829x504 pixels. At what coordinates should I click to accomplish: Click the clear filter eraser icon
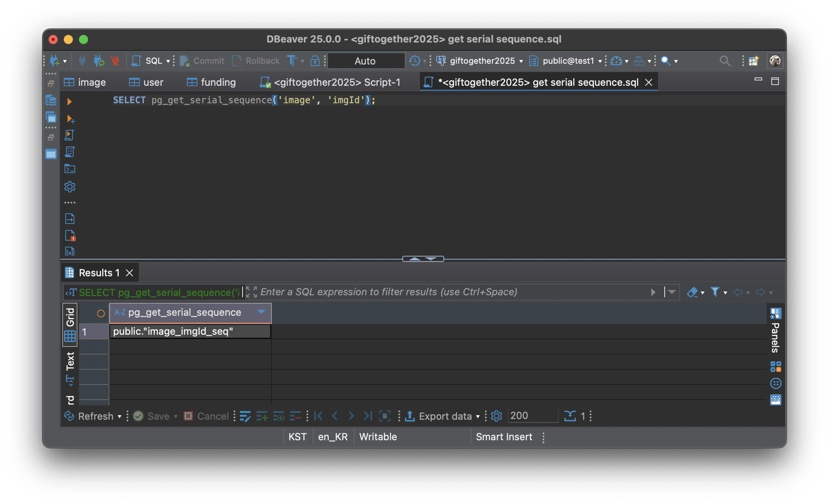[x=693, y=292]
